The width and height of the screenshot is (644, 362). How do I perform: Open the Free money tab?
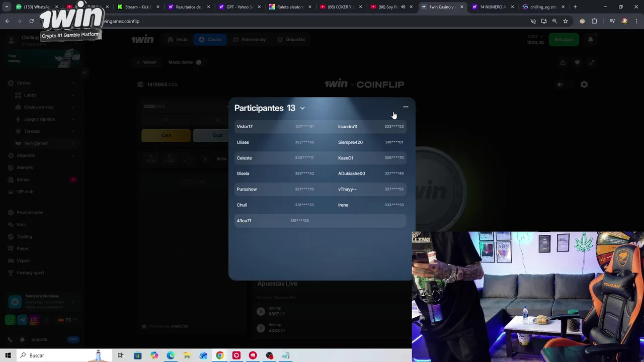click(249, 39)
